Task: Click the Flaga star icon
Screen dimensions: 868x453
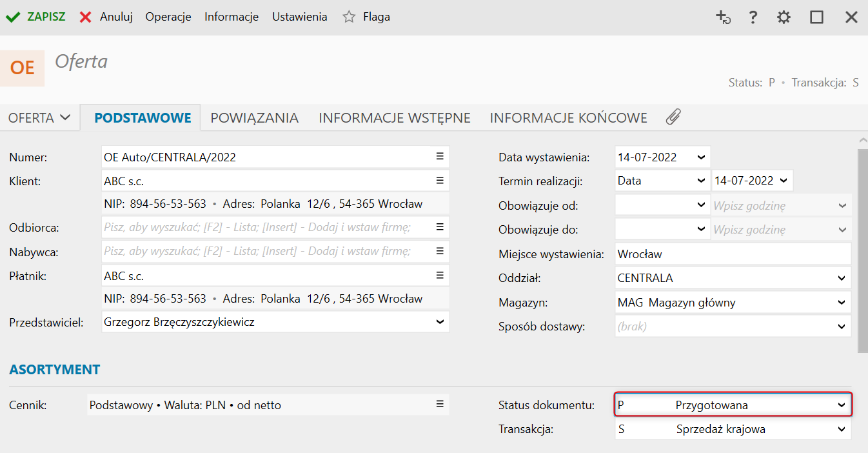Action: click(349, 17)
